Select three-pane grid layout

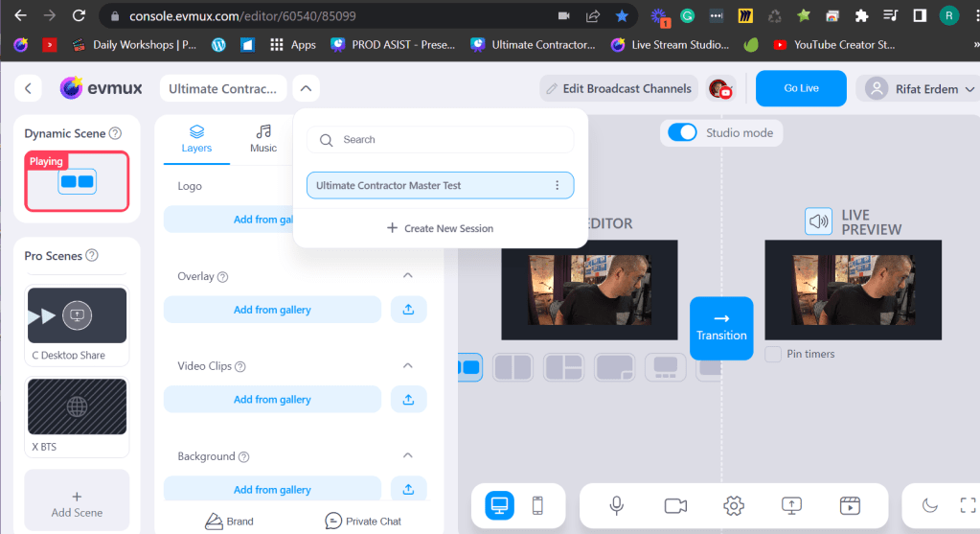coord(563,367)
